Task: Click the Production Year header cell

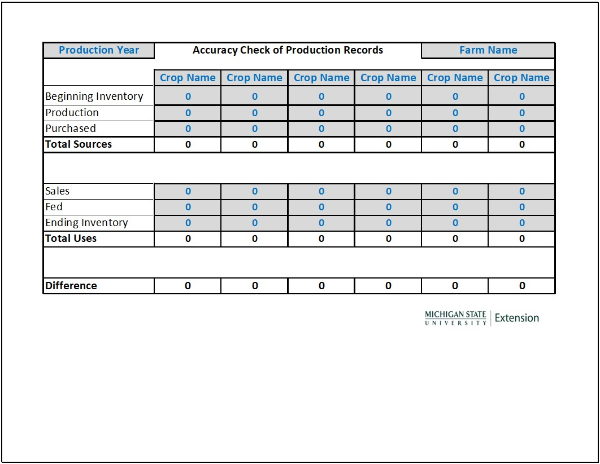Action: click(99, 50)
